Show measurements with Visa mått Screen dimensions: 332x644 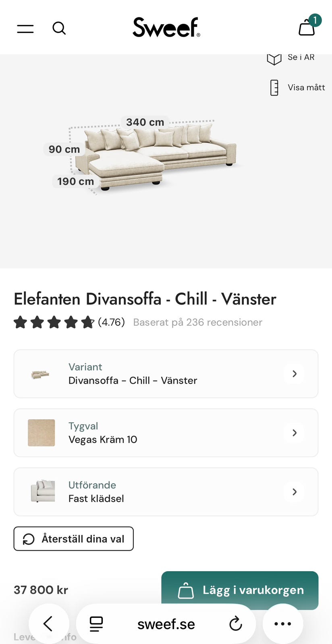(x=297, y=87)
